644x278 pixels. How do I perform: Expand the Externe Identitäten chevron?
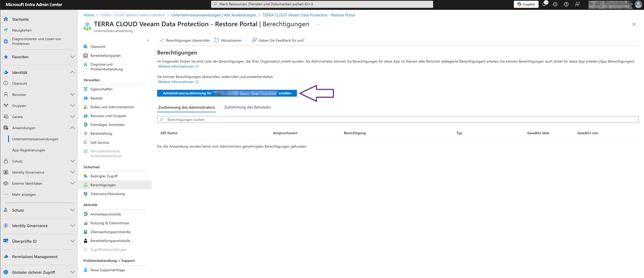tap(72, 183)
